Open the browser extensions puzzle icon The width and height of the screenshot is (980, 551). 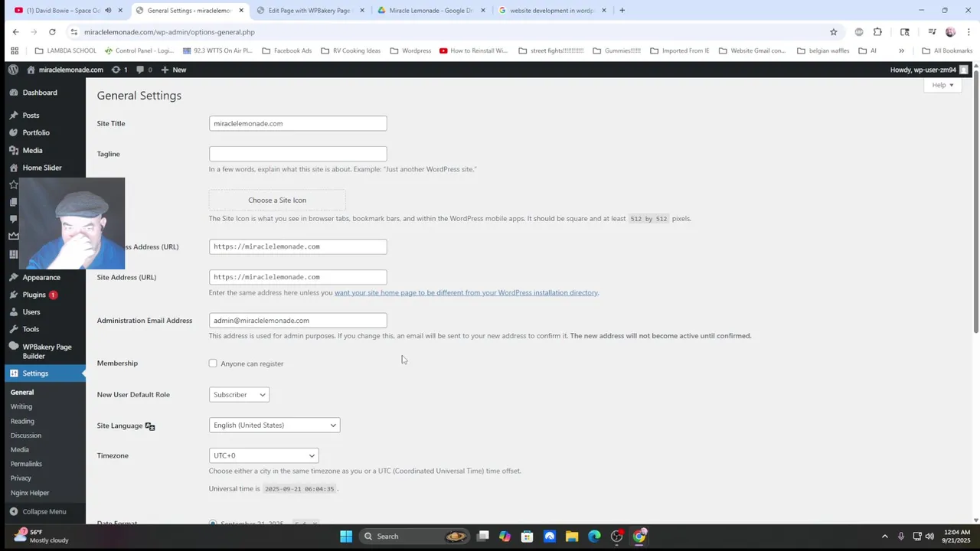pyautogui.click(x=877, y=32)
